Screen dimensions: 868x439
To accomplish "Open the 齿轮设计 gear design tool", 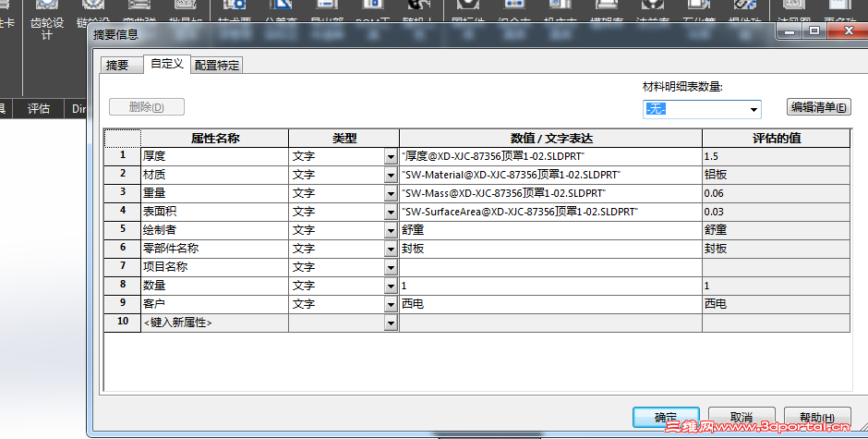I will point(47,20).
